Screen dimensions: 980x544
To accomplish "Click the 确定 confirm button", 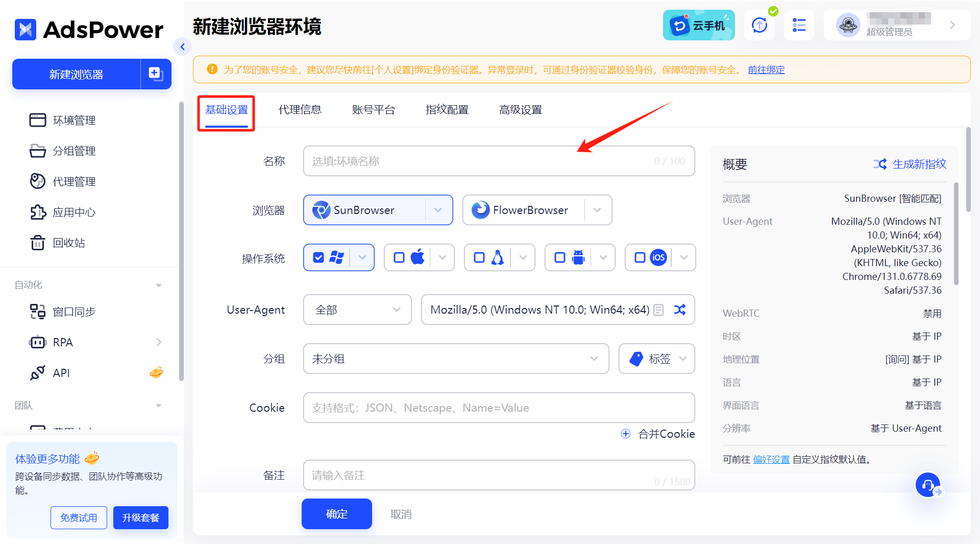I will [336, 514].
